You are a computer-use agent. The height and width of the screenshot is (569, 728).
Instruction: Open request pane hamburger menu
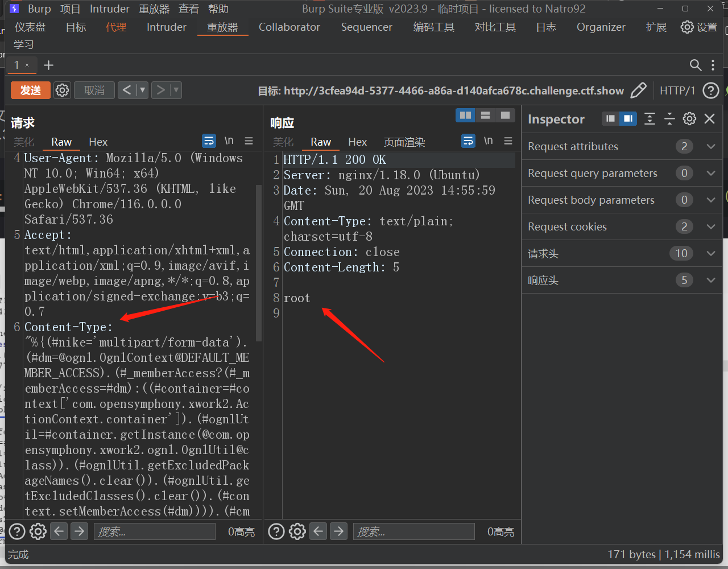coord(249,141)
